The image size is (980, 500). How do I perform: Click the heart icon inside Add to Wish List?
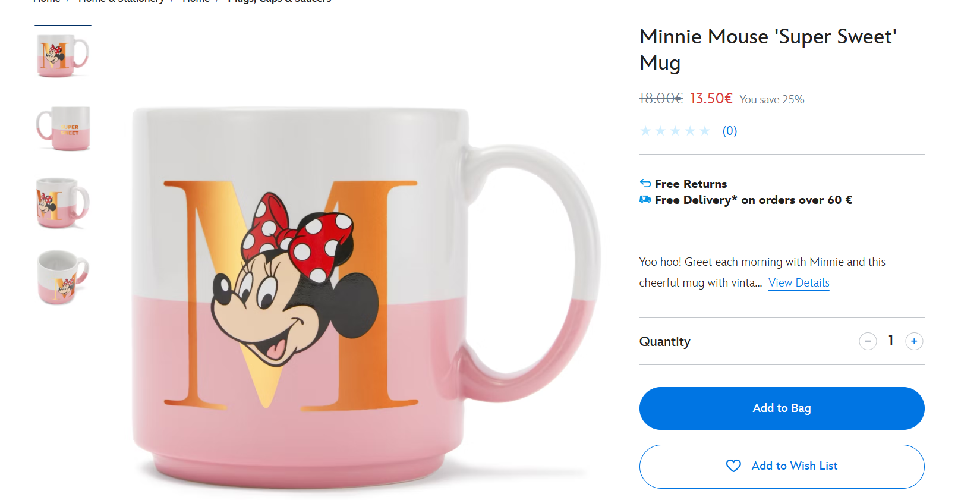point(734,466)
